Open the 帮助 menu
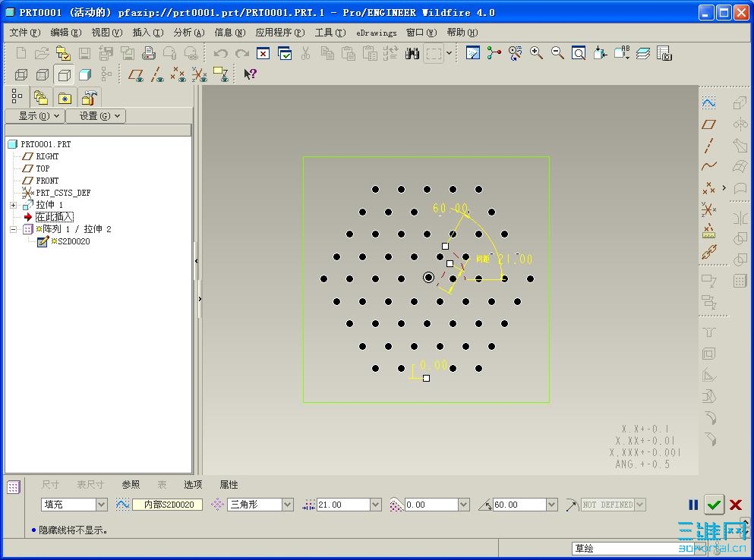Image resolution: width=754 pixels, height=560 pixels. 462,32
